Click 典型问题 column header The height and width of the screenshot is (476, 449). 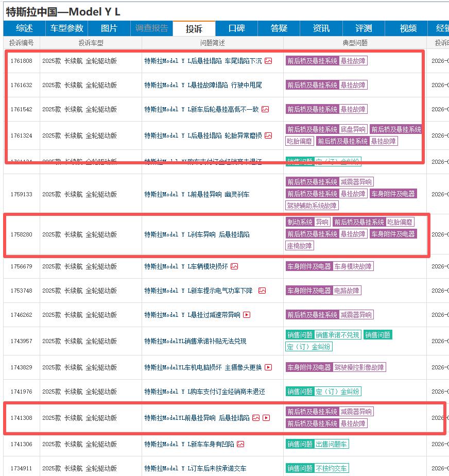coord(355,43)
